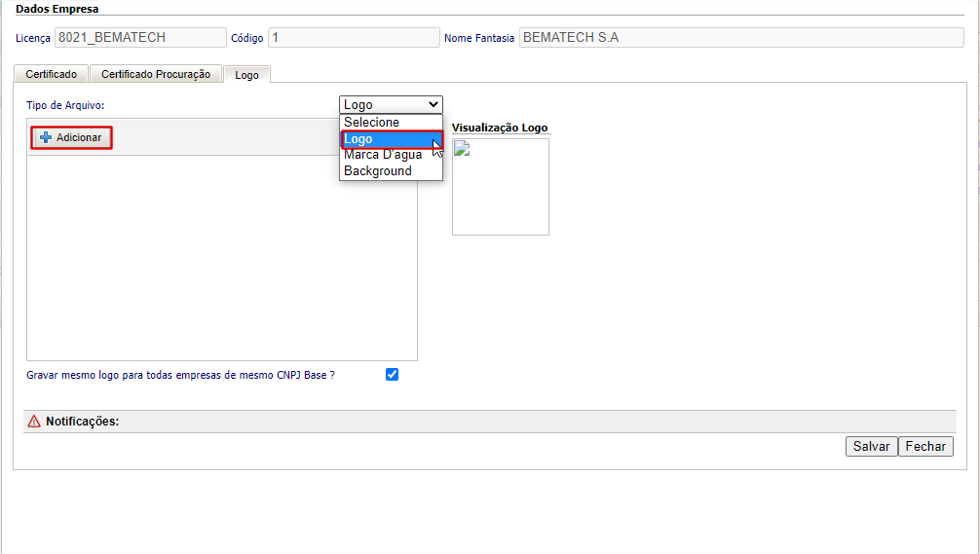Click the Notificações label
Screen dimensions: 980x554
83,422
